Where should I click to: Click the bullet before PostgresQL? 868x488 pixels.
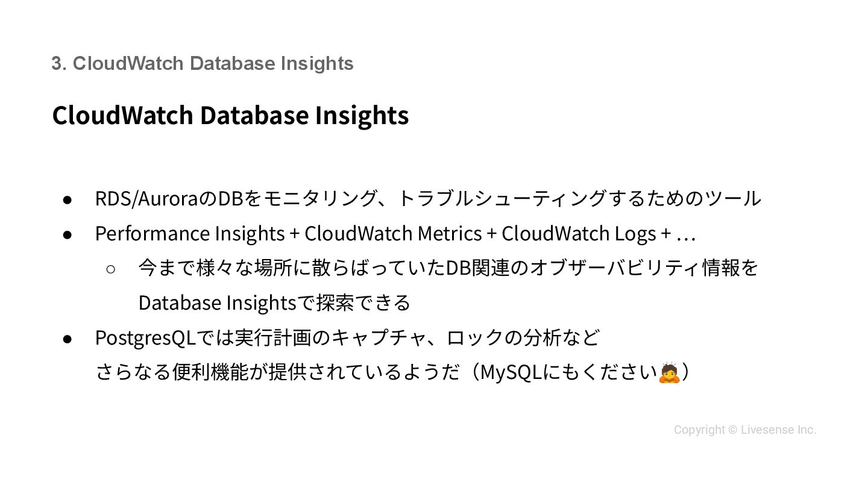point(68,339)
